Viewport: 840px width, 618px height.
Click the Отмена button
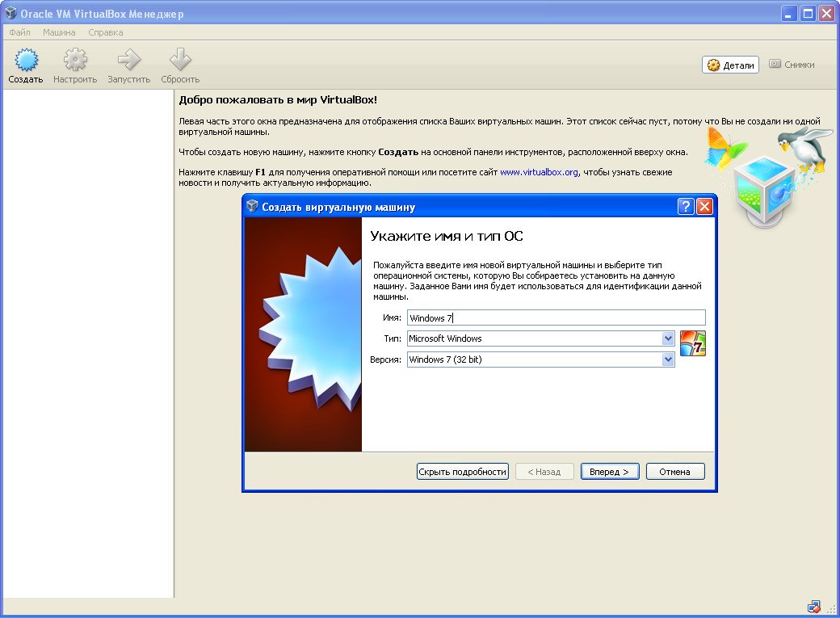(x=674, y=472)
